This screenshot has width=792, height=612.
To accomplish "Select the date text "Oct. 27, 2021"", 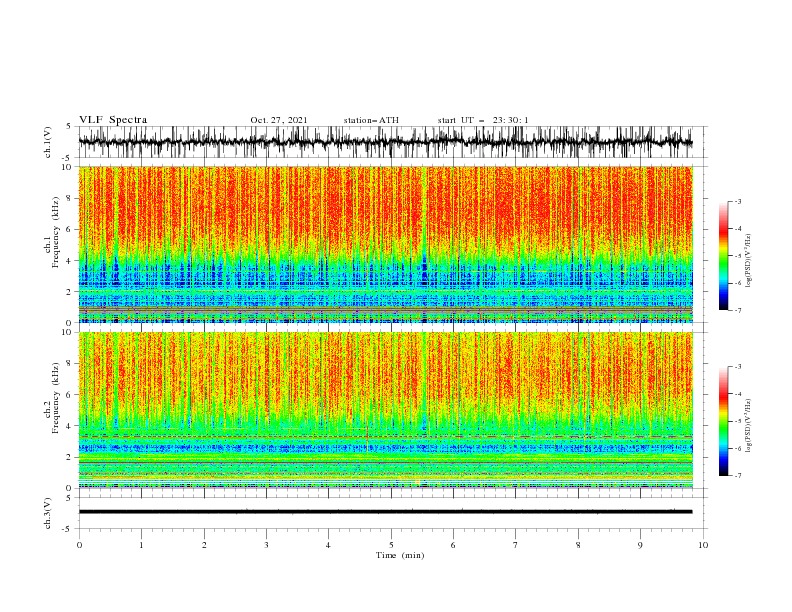I will pos(278,120).
